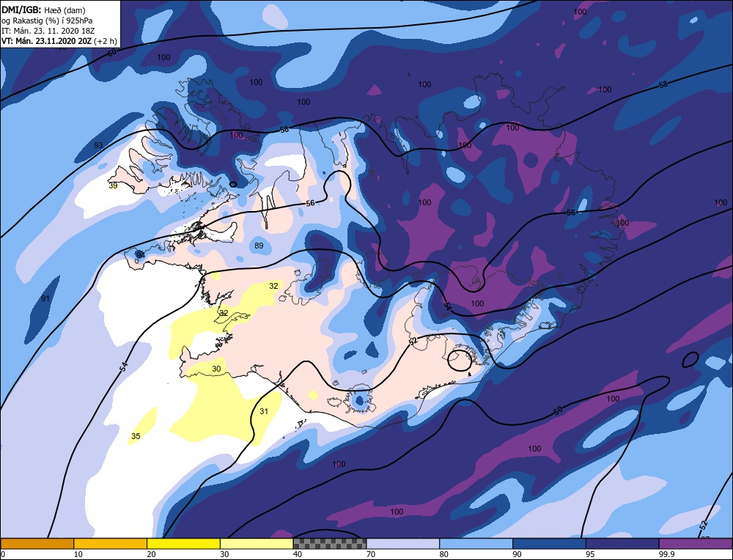
Task: Click the purple legend swatch above 99.9
Action: pyautogui.click(x=696, y=543)
